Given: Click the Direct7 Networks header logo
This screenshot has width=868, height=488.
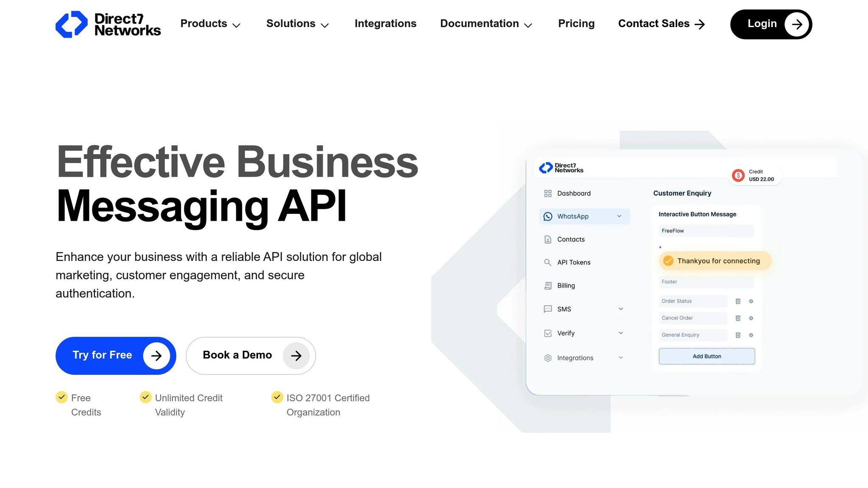Looking at the screenshot, I should [x=108, y=25].
